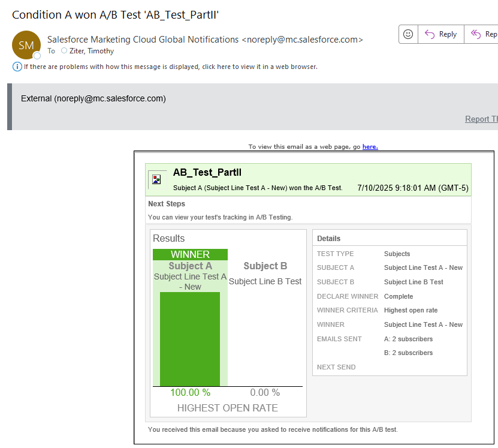This screenshot has height=448, width=498.
Task: Click the green Subject A results bar
Action: coord(189,339)
